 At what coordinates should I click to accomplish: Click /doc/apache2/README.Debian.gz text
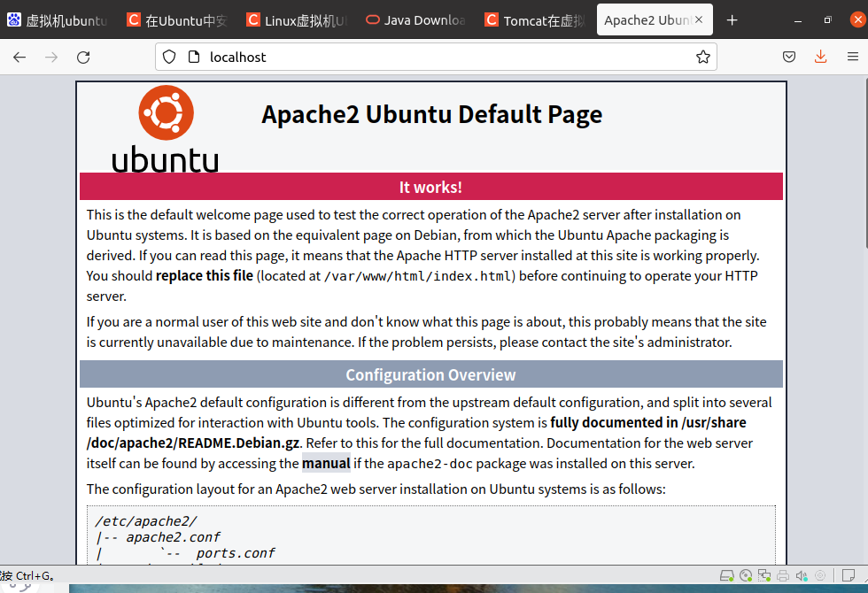pyautogui.click(x=193, y=443)
